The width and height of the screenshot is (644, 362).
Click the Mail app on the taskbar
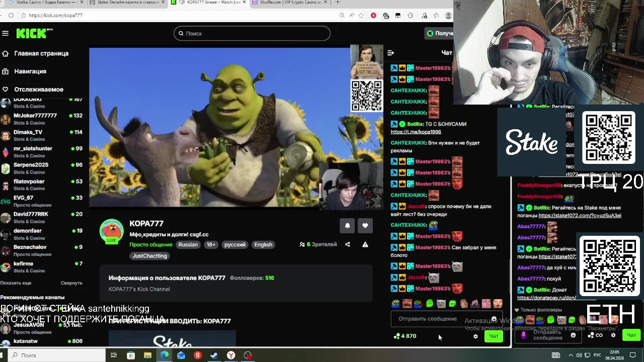181,355
